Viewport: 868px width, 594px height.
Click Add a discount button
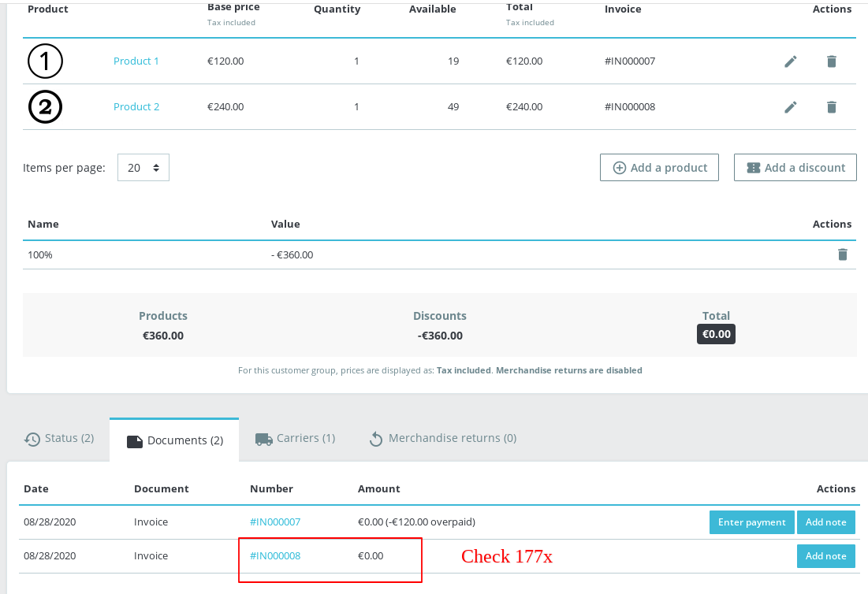pos(795,168)
